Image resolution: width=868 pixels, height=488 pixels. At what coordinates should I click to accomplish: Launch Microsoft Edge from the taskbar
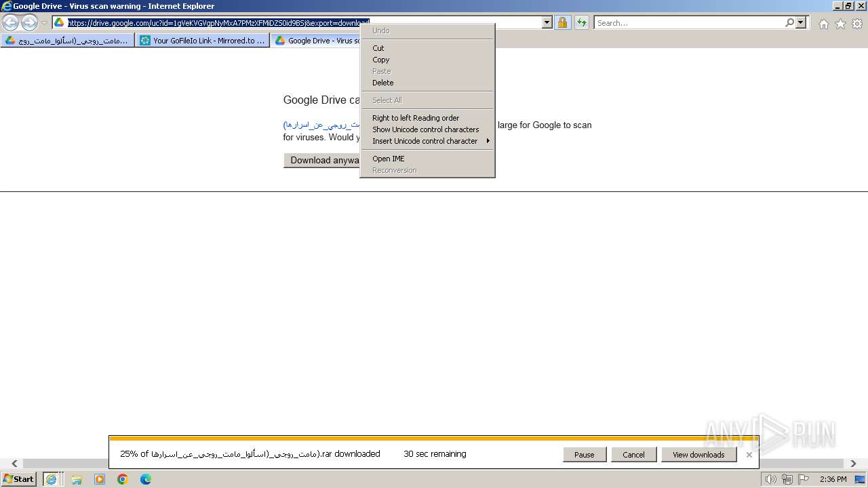146,479
